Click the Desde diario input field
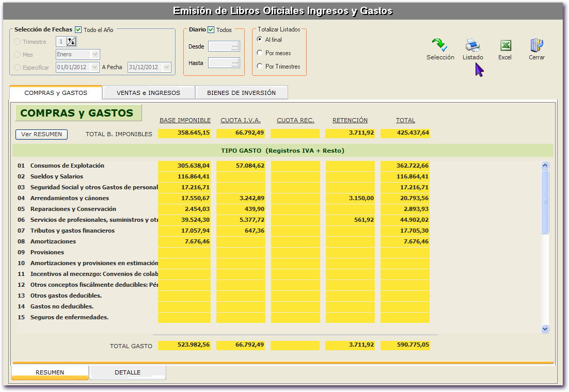The image size is (569, 392). pyautogui.click(x=219, y=46)
